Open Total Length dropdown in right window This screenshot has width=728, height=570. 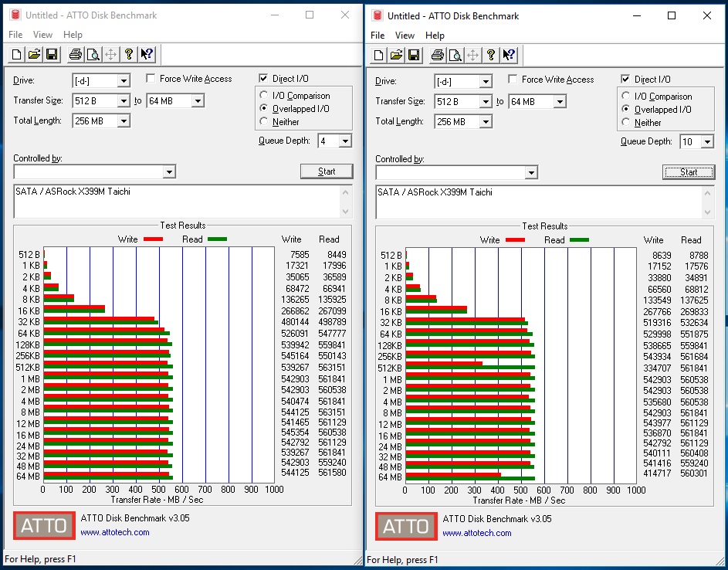click(486, 122)
